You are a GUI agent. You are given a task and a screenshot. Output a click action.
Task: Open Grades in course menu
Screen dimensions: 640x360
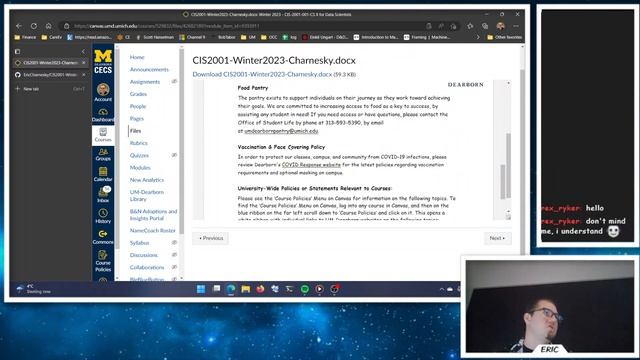138,94
